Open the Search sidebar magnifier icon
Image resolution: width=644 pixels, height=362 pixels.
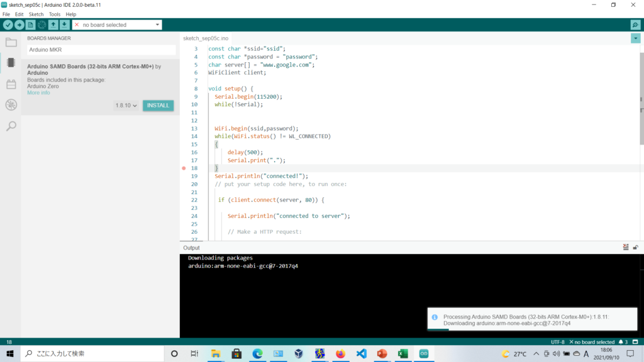pos(11,126)
